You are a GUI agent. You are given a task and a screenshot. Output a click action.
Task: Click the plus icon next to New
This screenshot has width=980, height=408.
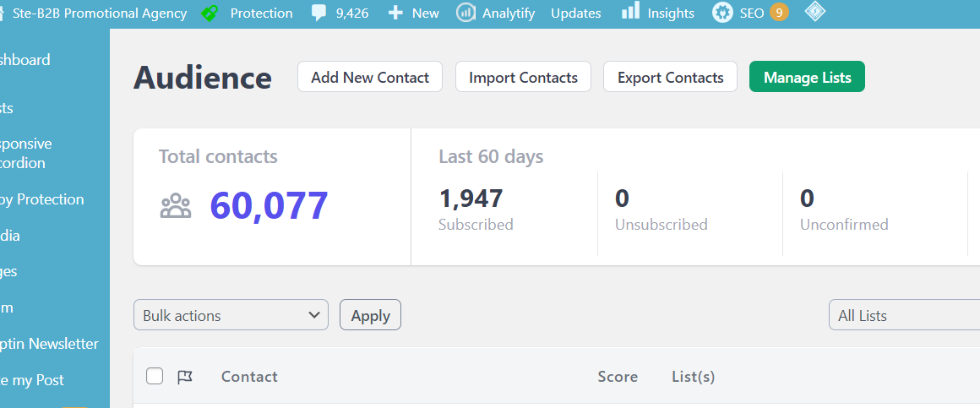point(395,13)
